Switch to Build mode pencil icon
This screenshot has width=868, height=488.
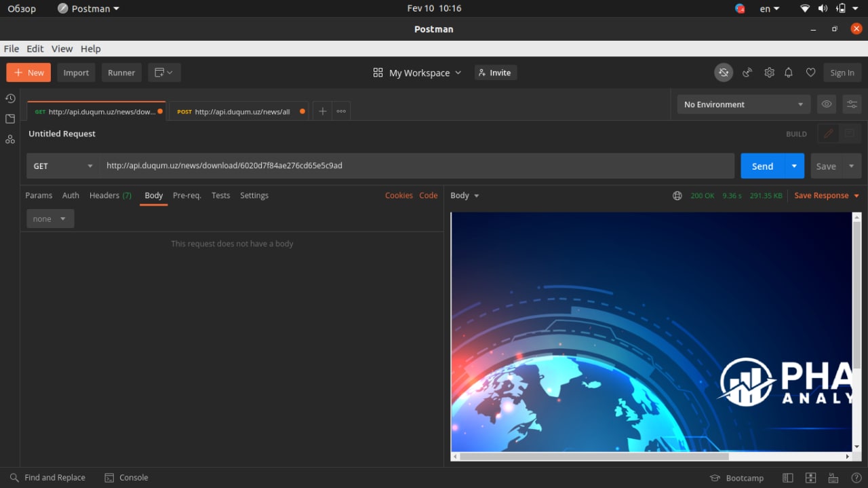click(x=828, y=134)
